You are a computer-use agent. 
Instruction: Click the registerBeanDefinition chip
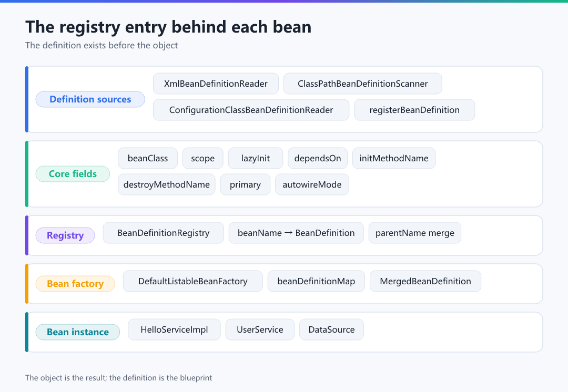414,110
